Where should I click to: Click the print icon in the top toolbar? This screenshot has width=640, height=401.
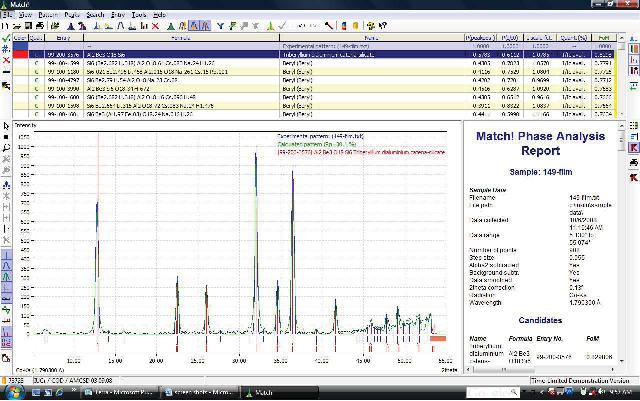pyautogui.click(x=39, y=26)
